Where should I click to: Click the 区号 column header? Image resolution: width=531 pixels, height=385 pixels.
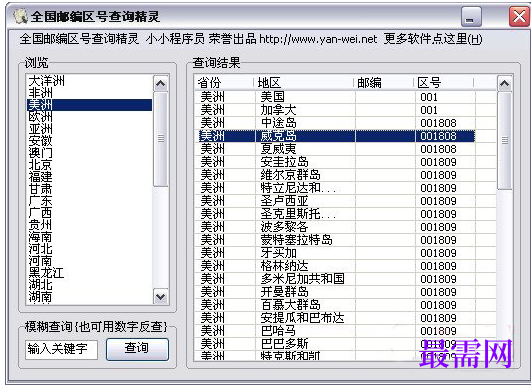click(443, 83)
